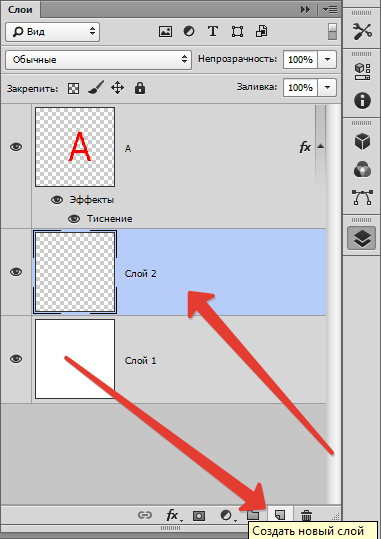Lock all with the padlock icon
The width and height of the screenshot is (381, 539).
click(x=140, y=88)
